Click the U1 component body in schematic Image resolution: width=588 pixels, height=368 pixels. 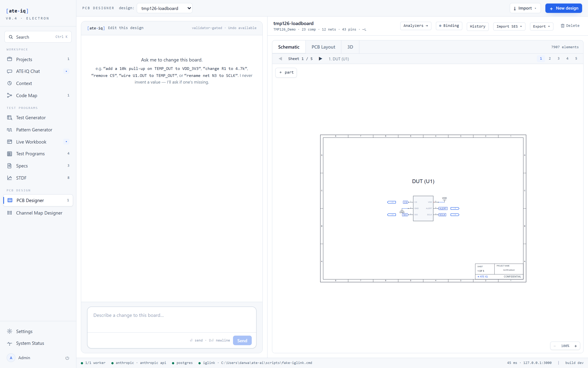423,208
